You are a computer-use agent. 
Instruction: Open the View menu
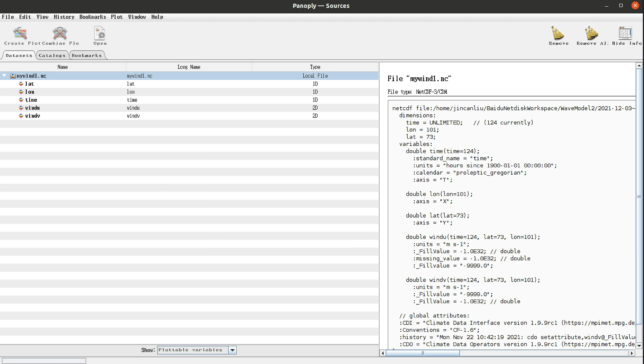coord(42,17)
